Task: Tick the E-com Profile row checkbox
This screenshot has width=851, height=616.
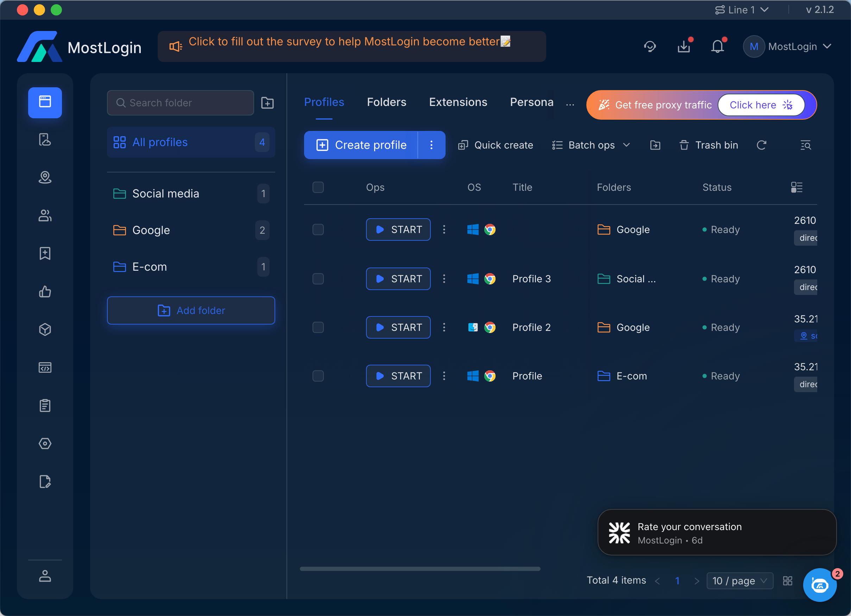Action: [x=318, y=376]
